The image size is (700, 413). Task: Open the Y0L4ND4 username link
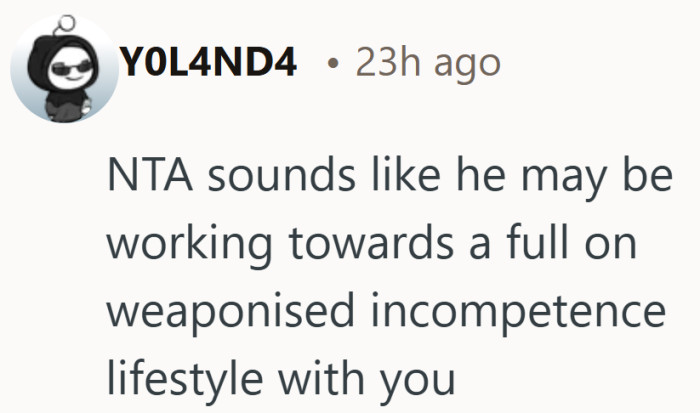coord(208,62)
